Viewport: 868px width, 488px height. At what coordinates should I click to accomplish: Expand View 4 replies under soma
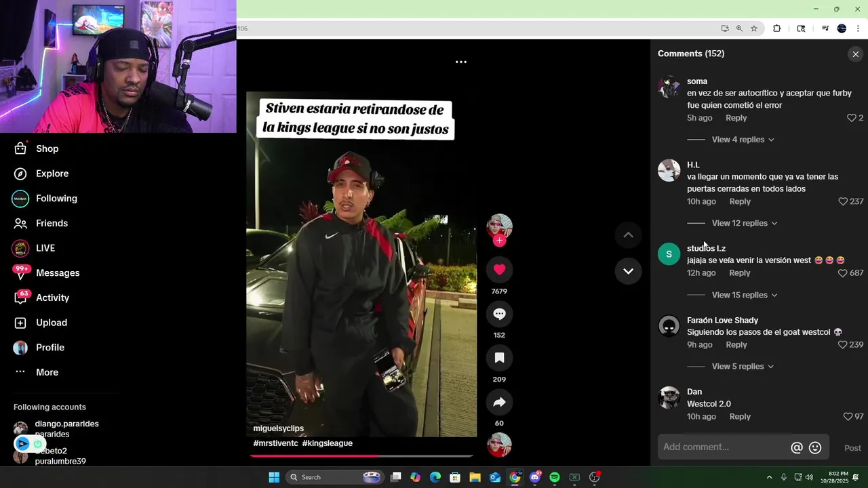click(743, 140)
